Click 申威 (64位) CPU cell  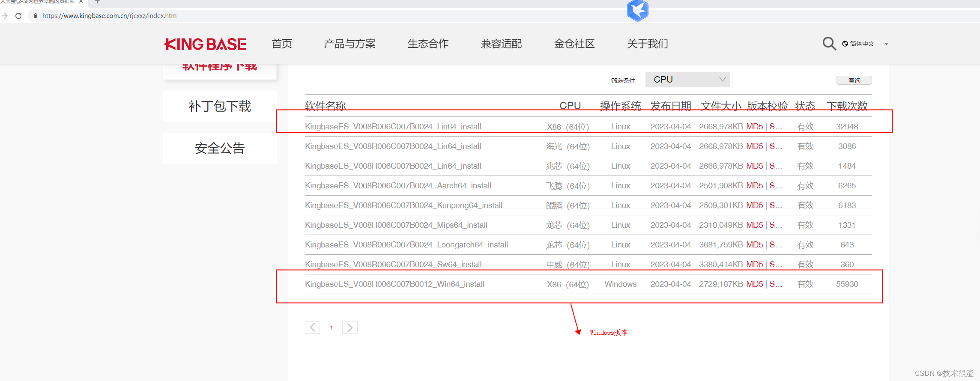click(568, 265)
